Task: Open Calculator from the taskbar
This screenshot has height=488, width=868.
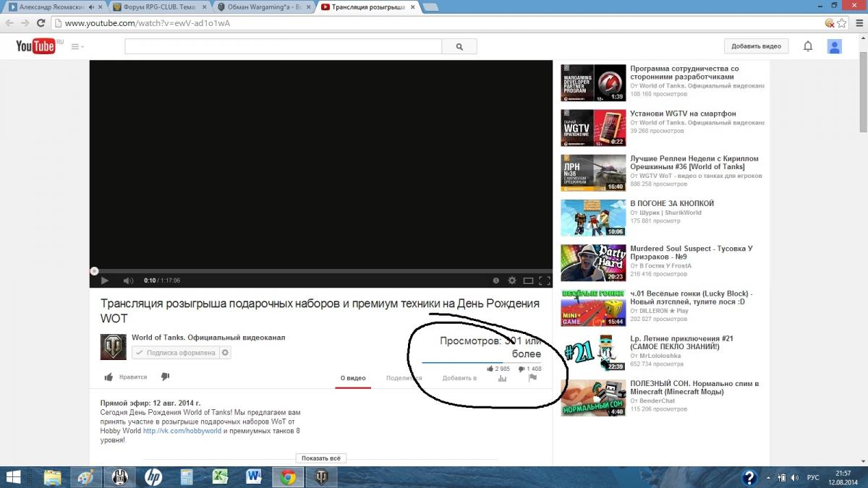Action: click(187, 477)
